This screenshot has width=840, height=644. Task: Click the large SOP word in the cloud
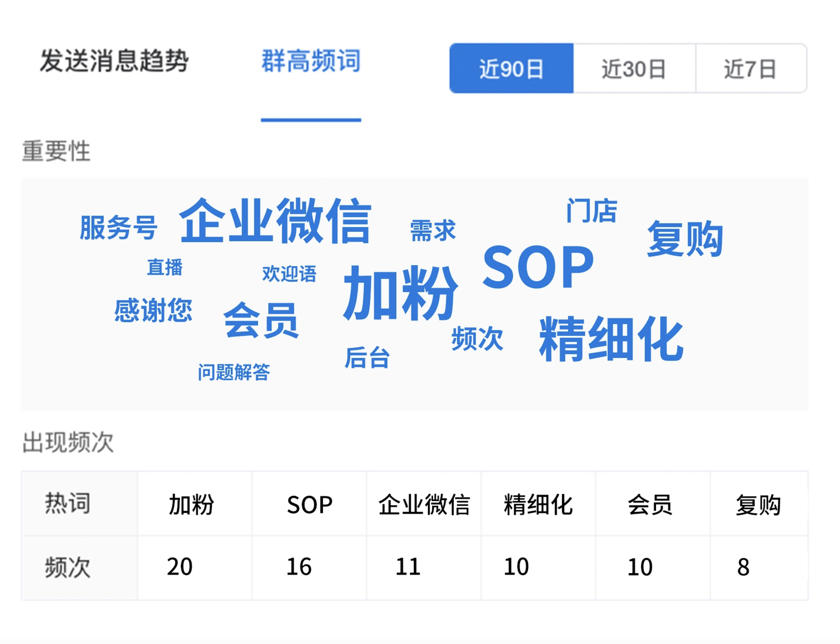(538, 267)
